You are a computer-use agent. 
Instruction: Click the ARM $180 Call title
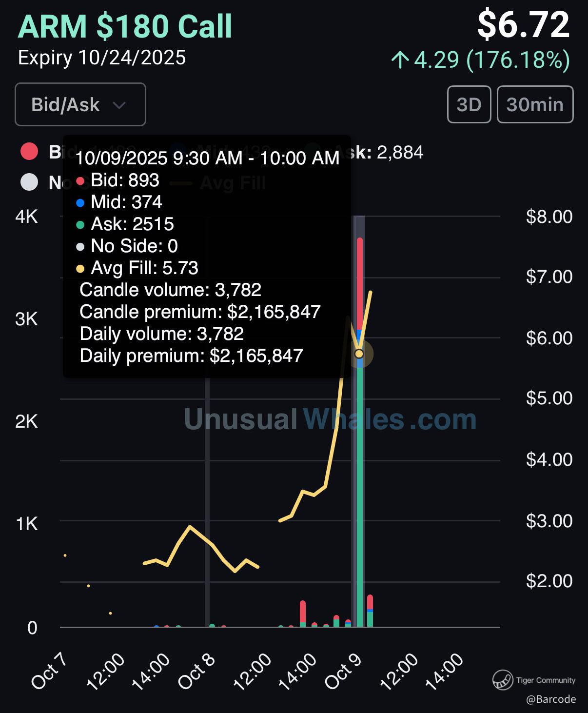click(x=125, y=26)
